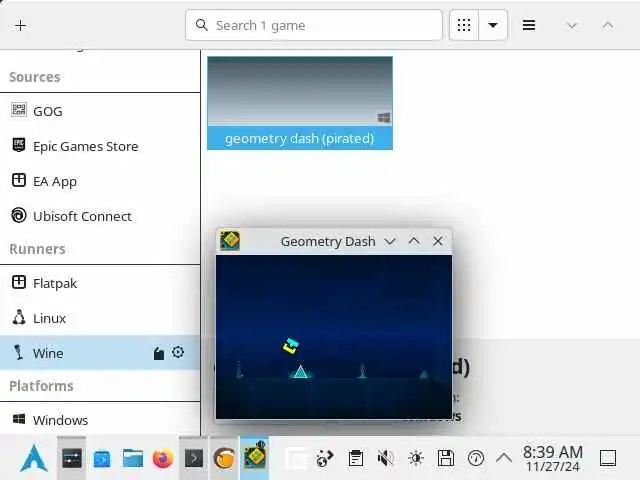Open the Arch Linux application launcher

point(34,458)
